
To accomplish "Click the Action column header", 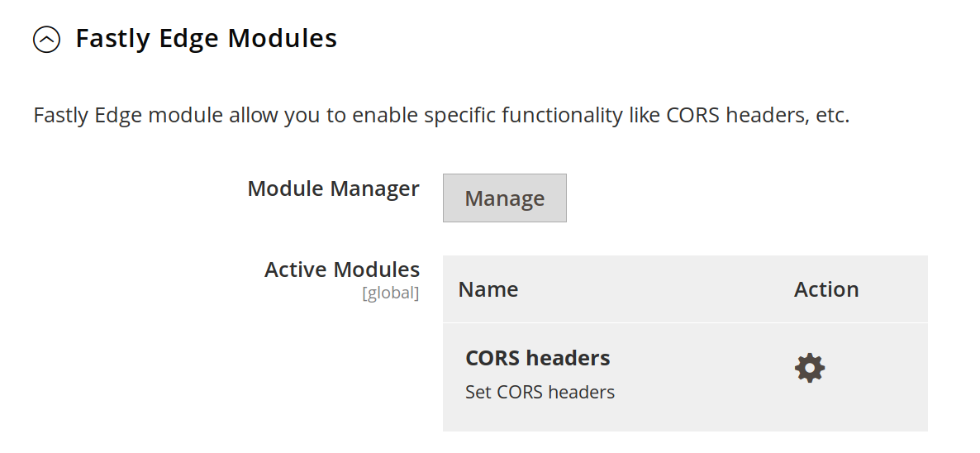I will pos(825,289).
